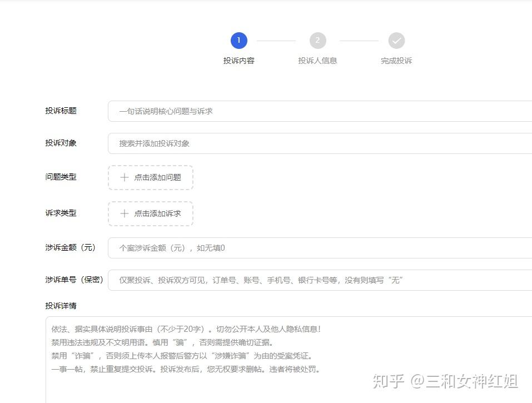This screenshot has width=532, height=403.
Task: Open the 投诉人信息 step label
Action: [317, 61]
